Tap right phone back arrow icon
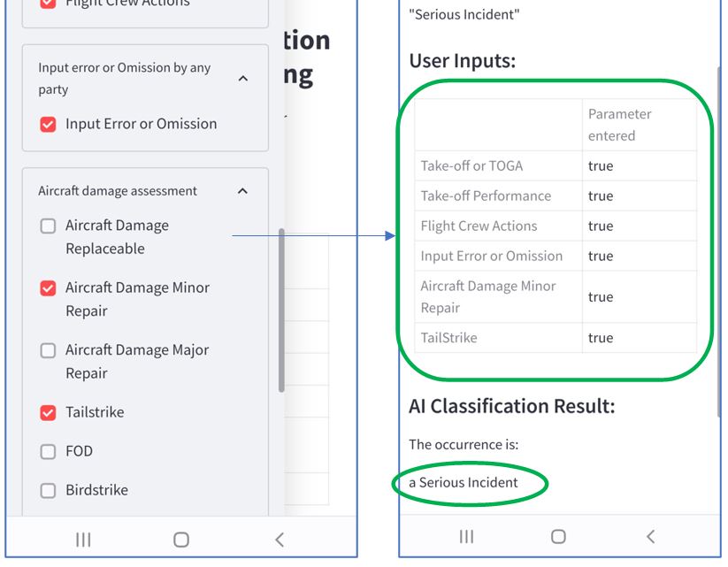 pos(650,536)
